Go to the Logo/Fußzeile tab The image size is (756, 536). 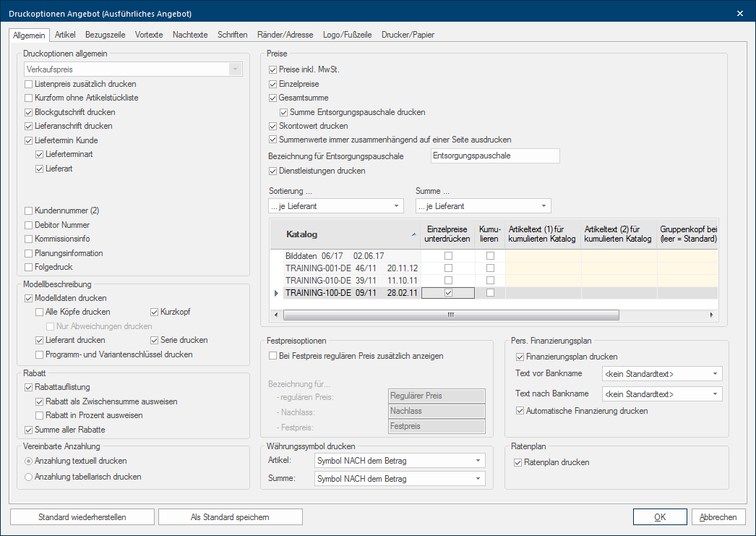point(348,35)
